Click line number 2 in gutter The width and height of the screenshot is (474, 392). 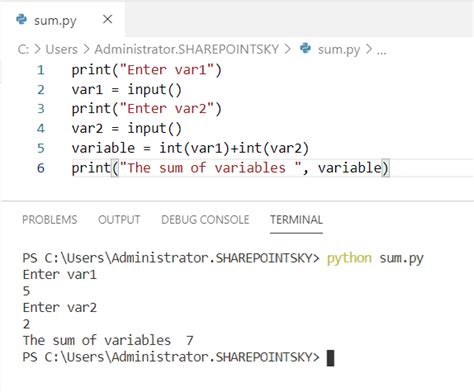(41, 90)
